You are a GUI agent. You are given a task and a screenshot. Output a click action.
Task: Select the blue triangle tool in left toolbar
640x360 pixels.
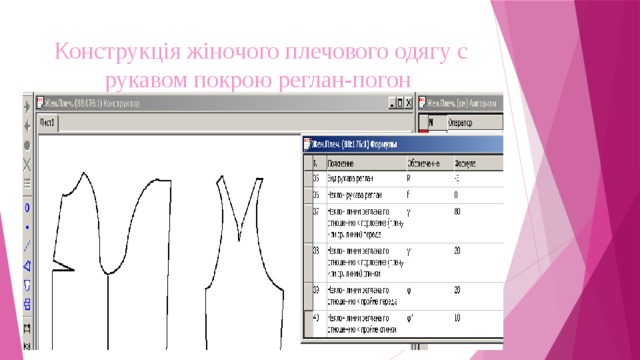tap(27, 266)
